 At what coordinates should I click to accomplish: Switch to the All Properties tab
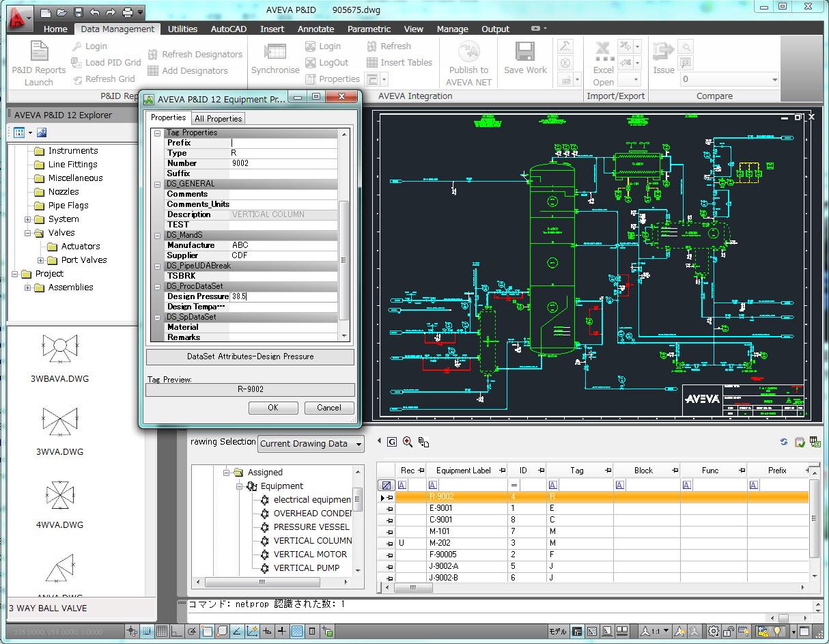pos(218,118)
